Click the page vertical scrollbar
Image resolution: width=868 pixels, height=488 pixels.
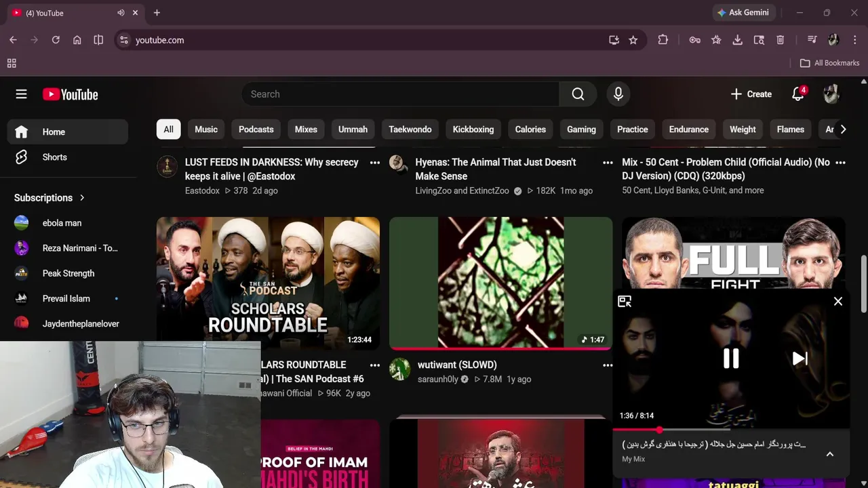pyautogui.click(x=863, y=283)
